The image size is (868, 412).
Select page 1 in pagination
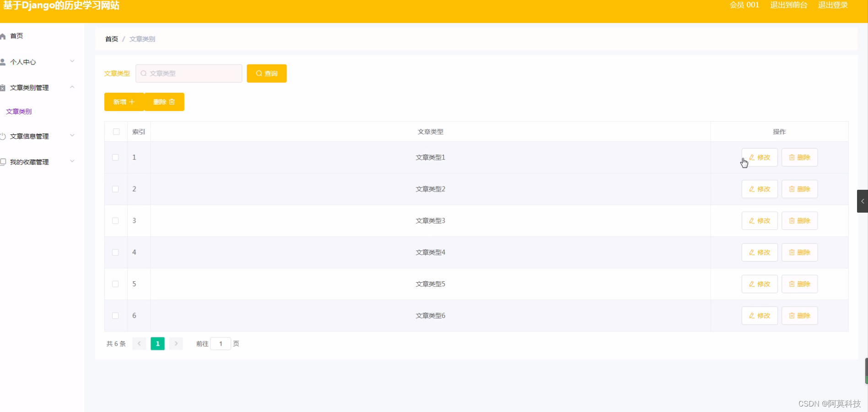point(158,343)
